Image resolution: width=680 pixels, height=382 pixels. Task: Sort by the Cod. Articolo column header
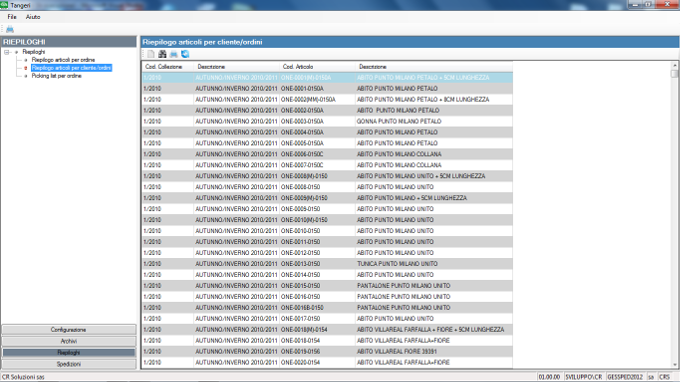point(317,67)
